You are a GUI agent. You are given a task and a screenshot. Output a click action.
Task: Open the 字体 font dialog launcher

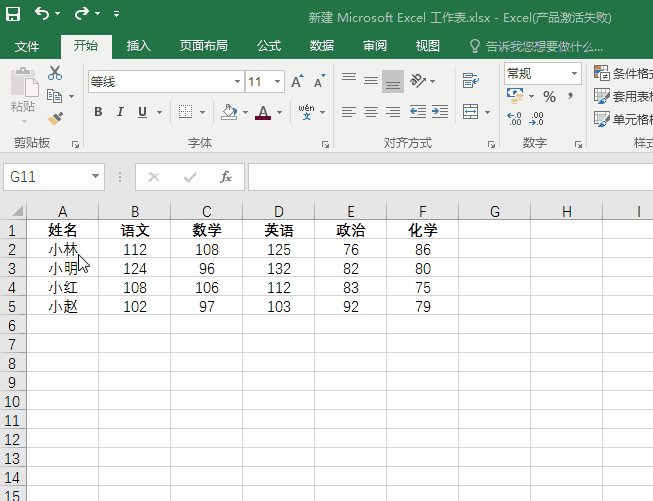(x=325, y=145)
